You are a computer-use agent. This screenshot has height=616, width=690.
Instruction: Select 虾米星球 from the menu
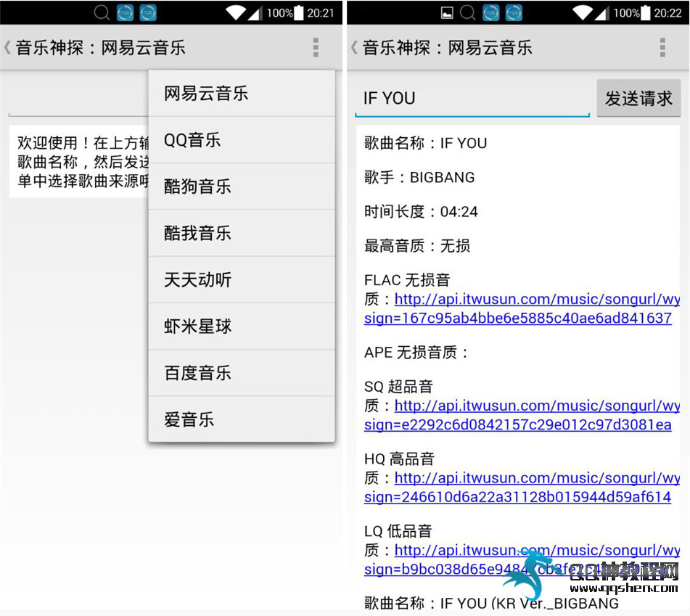(x=242, y=327)
